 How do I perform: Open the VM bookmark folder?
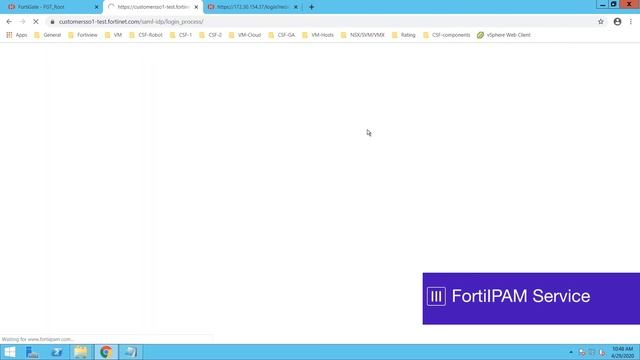click(113, 35)
